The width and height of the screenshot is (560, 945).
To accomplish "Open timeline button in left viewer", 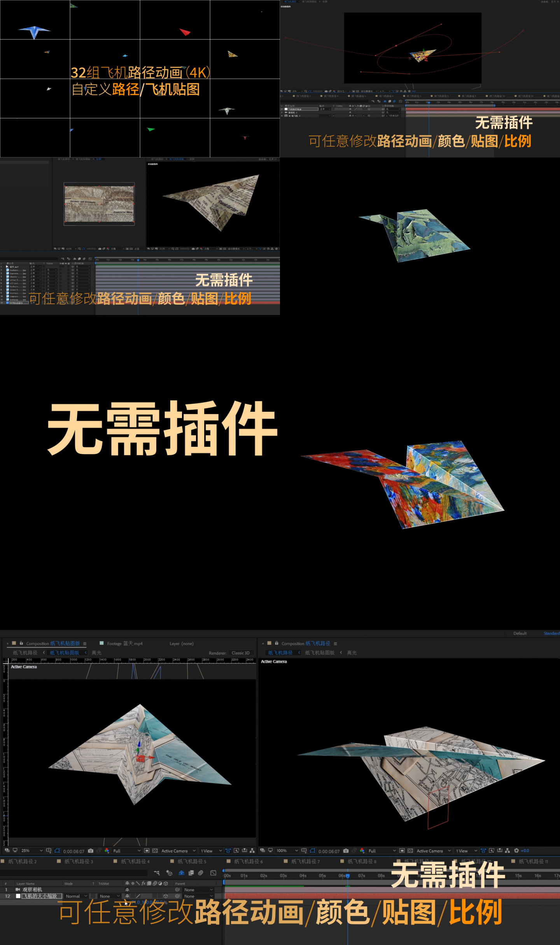I will (244, 850).
